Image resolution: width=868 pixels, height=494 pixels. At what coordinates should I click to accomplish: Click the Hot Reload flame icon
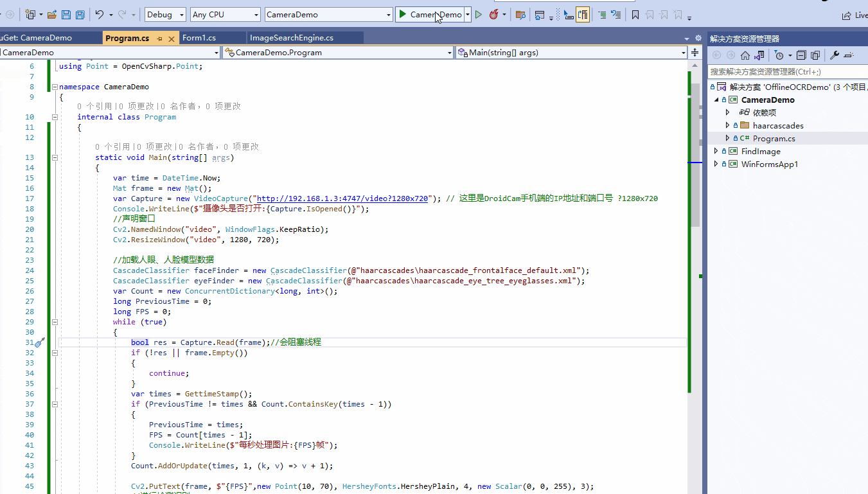coord(493,14)
